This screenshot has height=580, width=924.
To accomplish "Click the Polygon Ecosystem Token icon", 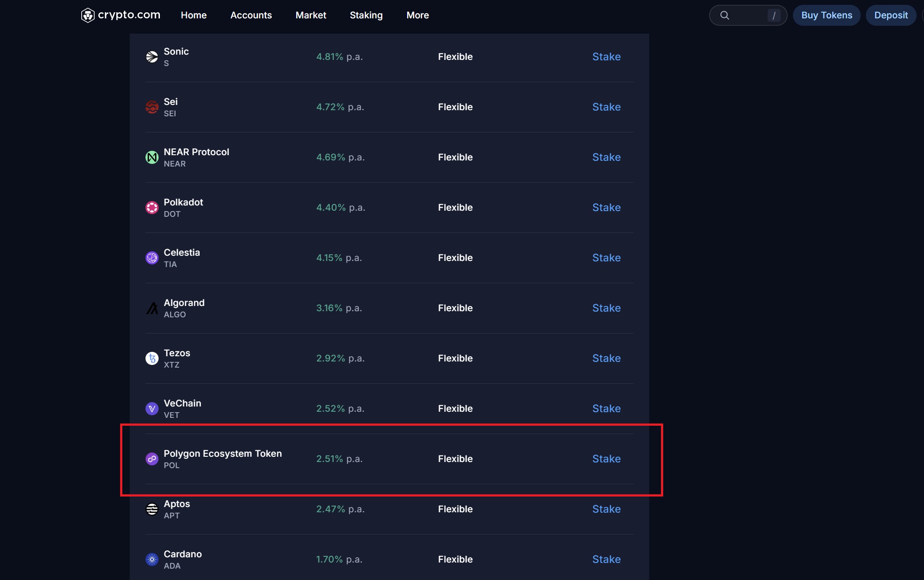I will 152,459.
